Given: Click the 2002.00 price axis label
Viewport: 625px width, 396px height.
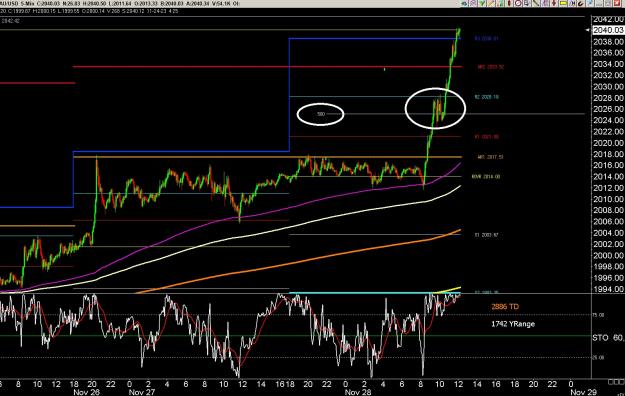Looking at the screenshot, I should [608, 244].
